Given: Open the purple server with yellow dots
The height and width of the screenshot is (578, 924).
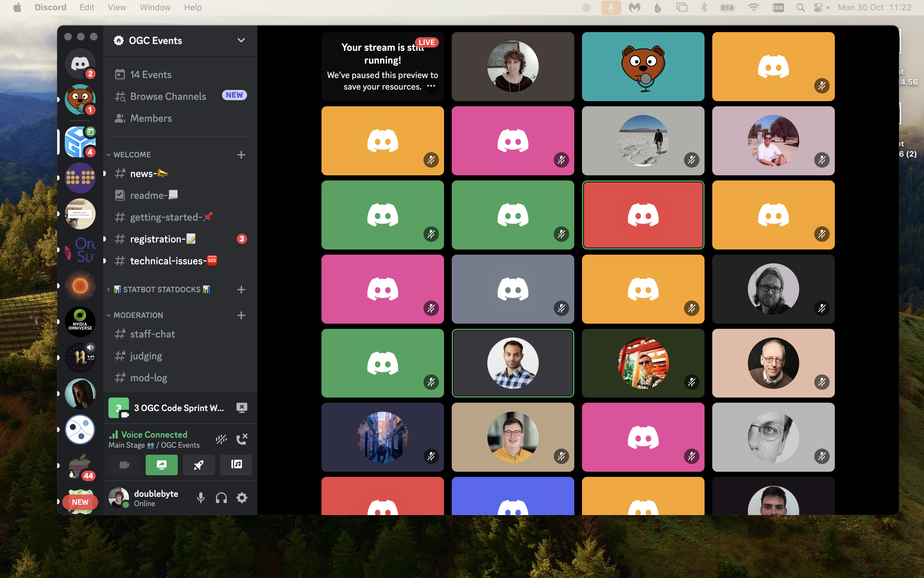Looking at the screenshot, I should pyautogui.click(x=80, y=178).
